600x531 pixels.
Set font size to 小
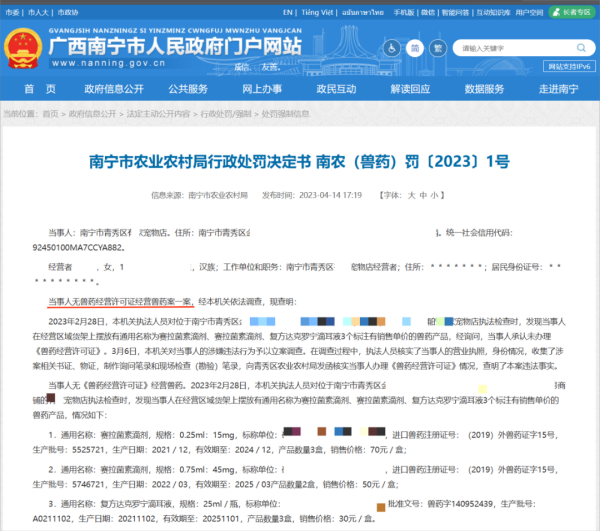pos(434,195)
